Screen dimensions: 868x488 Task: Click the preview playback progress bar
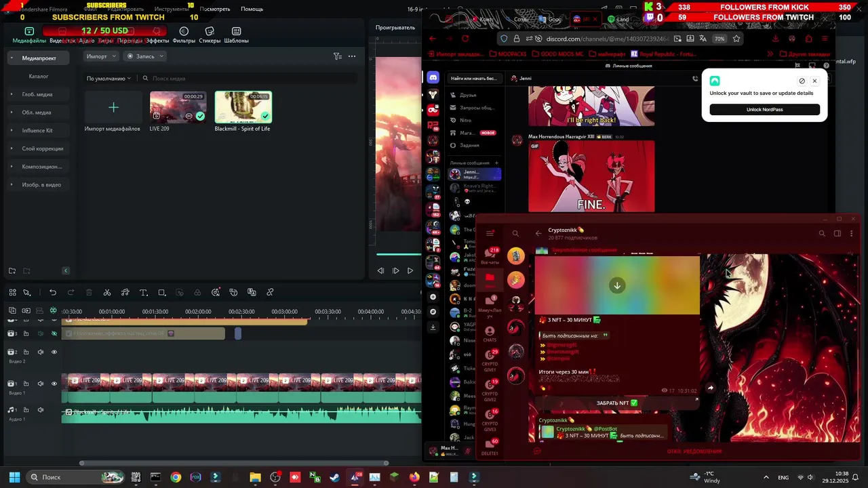pyautogui.click(x=399, y=255)
